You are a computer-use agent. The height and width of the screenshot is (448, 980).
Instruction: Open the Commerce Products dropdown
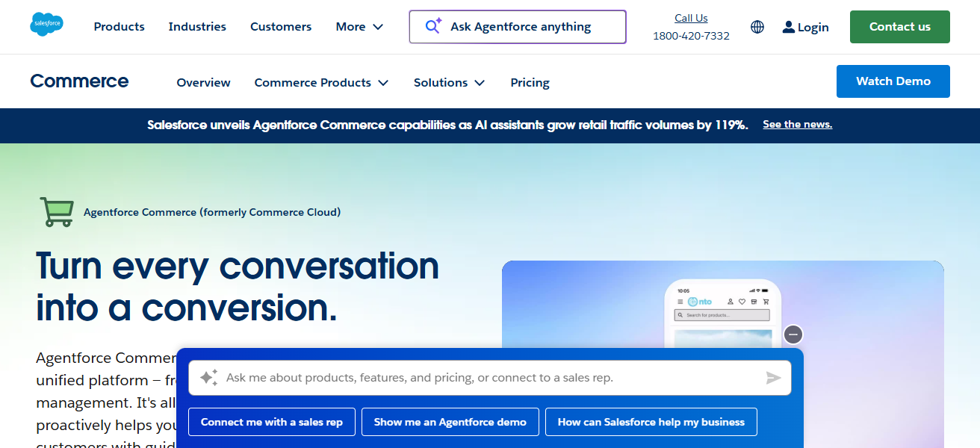click(321, 82)
